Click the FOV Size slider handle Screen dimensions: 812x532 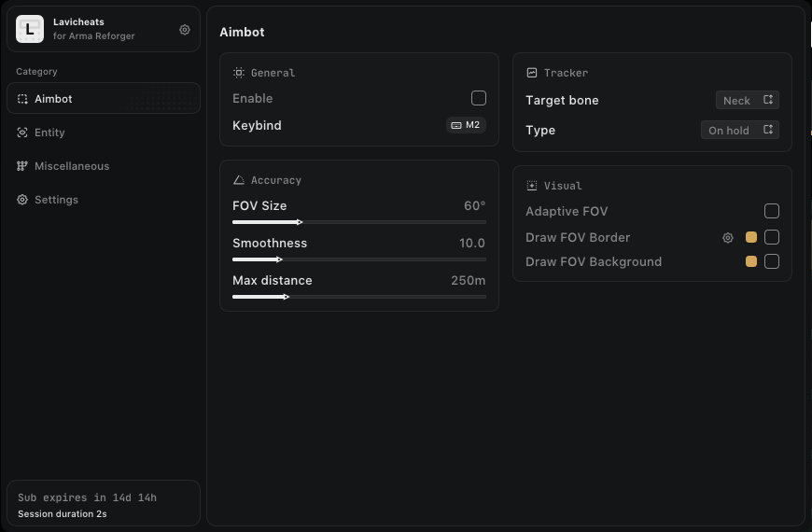pos(300,222)
